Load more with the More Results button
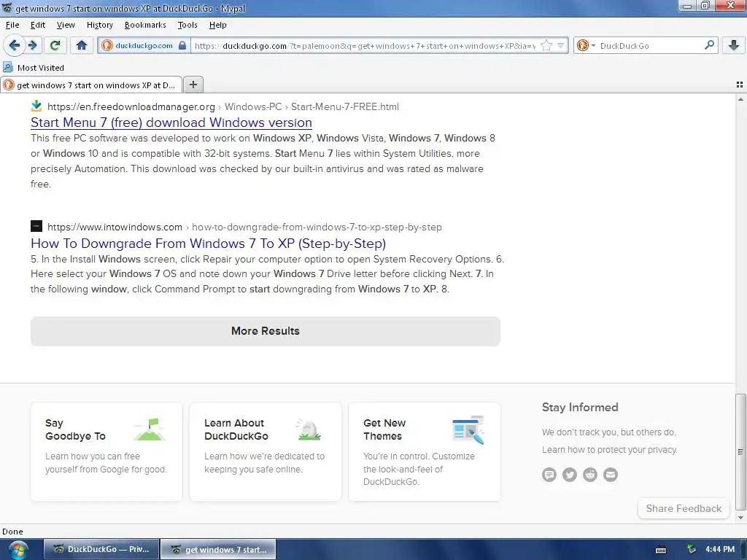747x560 pixels. tap(266, 331)
